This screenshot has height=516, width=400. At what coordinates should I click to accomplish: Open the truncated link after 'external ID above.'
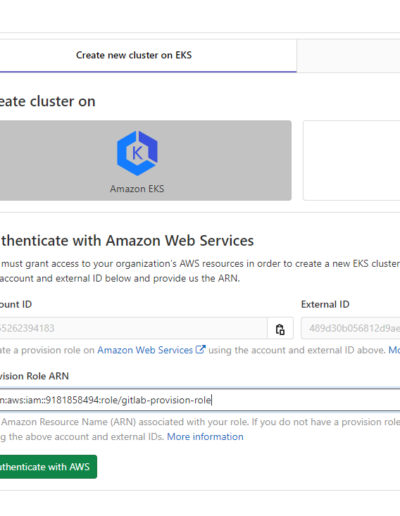tap(394, 350)
